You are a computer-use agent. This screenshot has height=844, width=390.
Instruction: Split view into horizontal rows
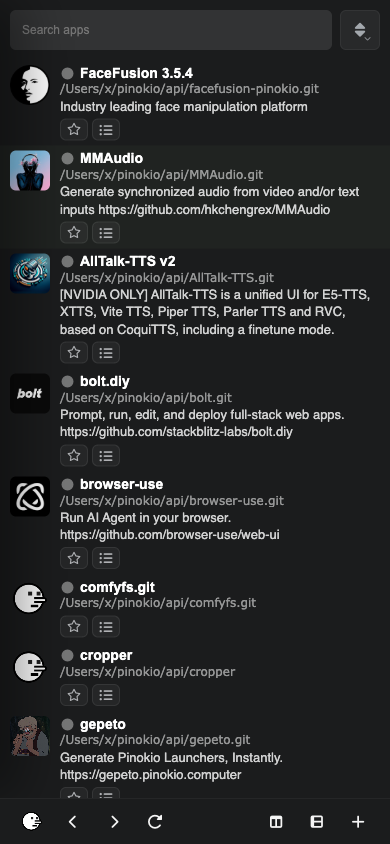(317, 821)
